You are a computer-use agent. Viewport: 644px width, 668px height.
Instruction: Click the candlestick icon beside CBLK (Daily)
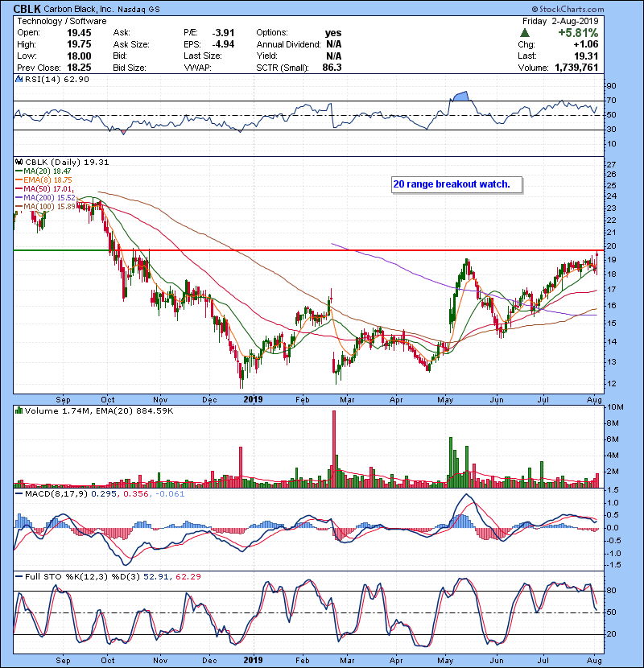19,162
